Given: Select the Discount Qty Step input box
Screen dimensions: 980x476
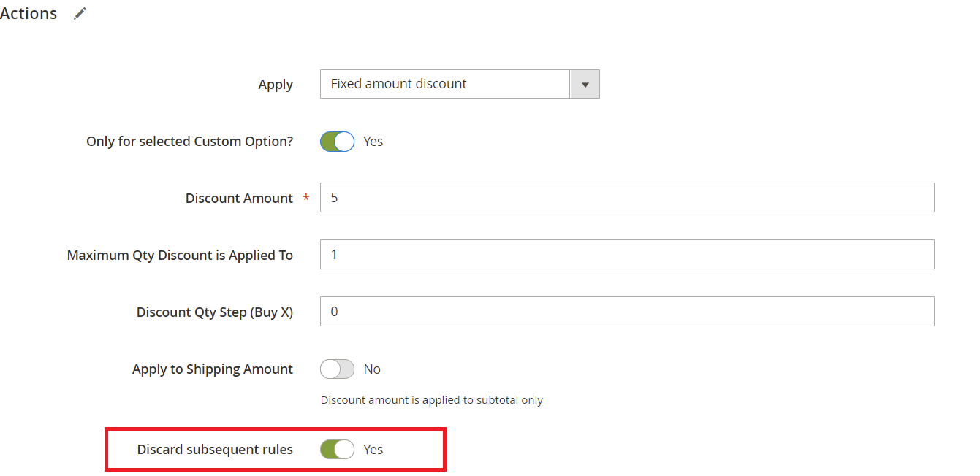Looking at the screenshot, I should (627, 312).
